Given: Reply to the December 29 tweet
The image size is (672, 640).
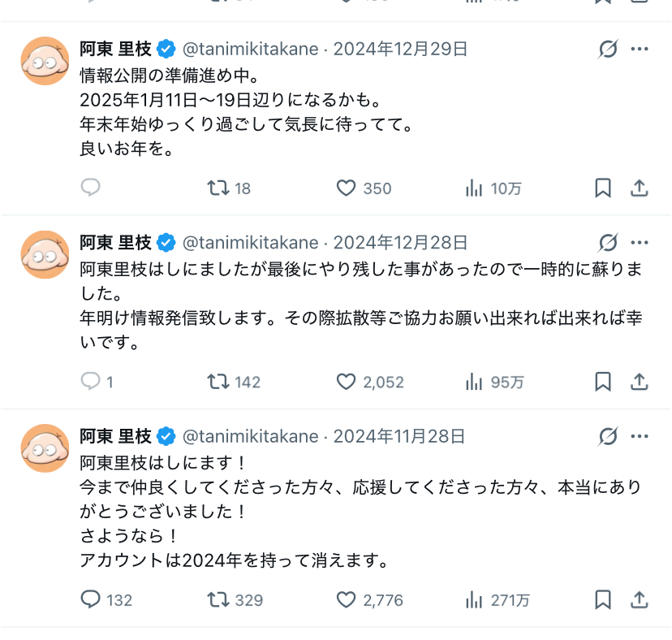Looking at the screenshot, I should tap(91, 188).
